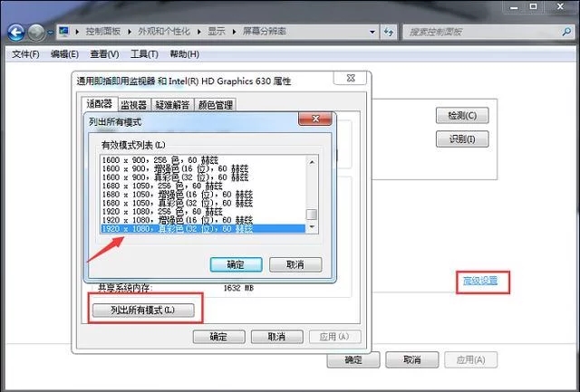The image size is (580, 392).
Task: Open the 文件(F) menu
Action: click(x=25, y=54)
